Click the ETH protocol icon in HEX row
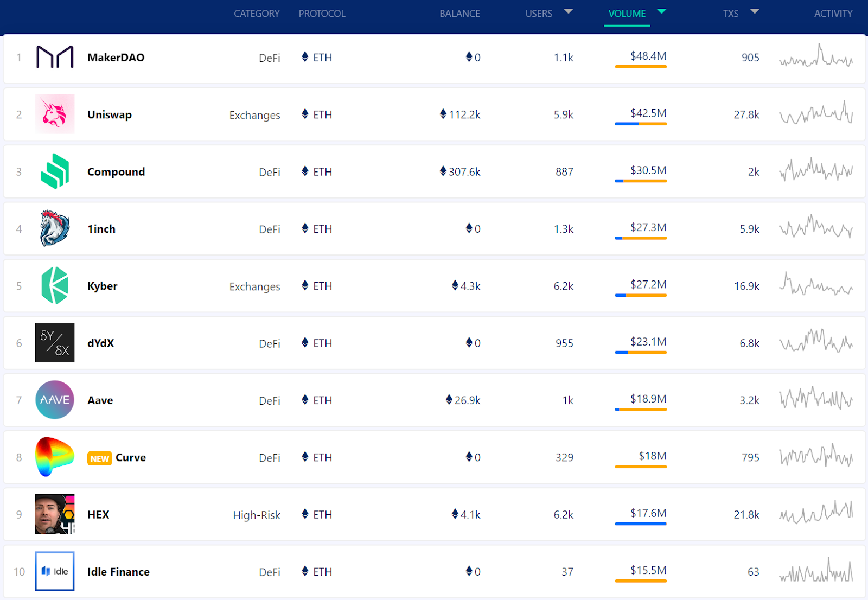868x600 pixels. tap(305, 514)
